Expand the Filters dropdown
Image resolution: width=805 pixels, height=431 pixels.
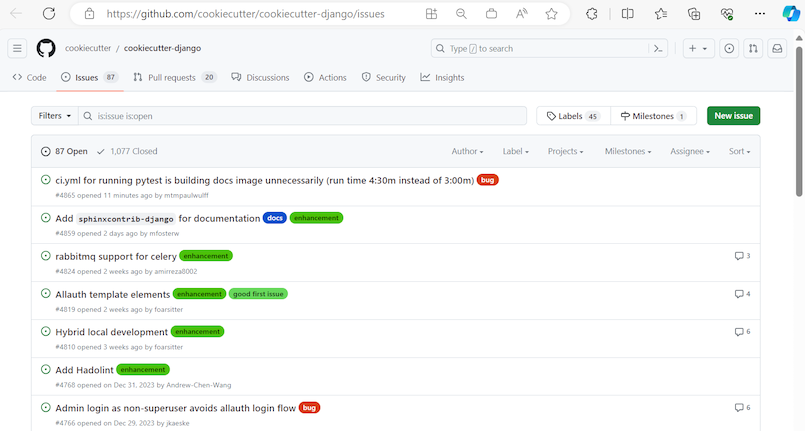click(54, 116)
